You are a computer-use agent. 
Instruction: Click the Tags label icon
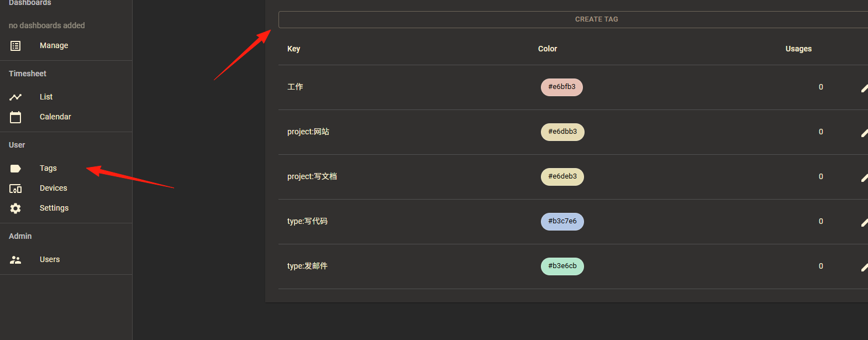15,169
